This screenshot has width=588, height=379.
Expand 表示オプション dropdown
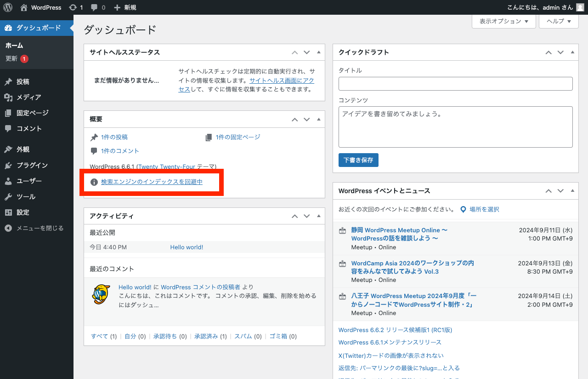click(504, 21)
